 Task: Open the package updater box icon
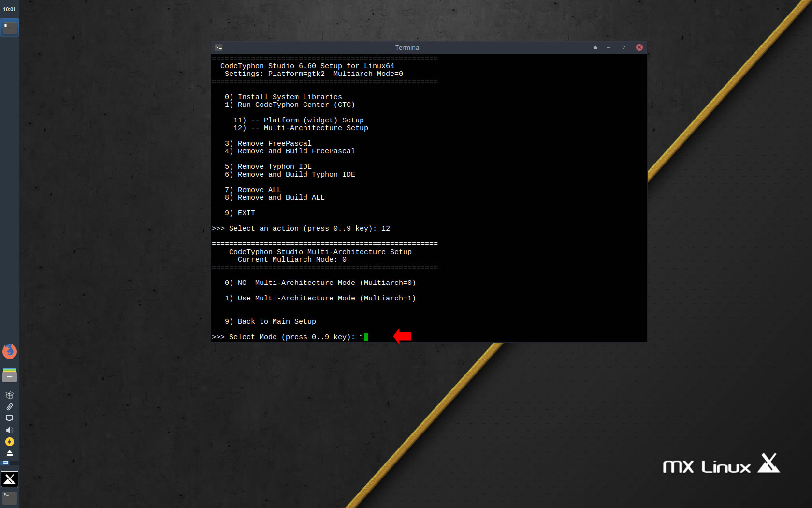[x=9, y=395]
